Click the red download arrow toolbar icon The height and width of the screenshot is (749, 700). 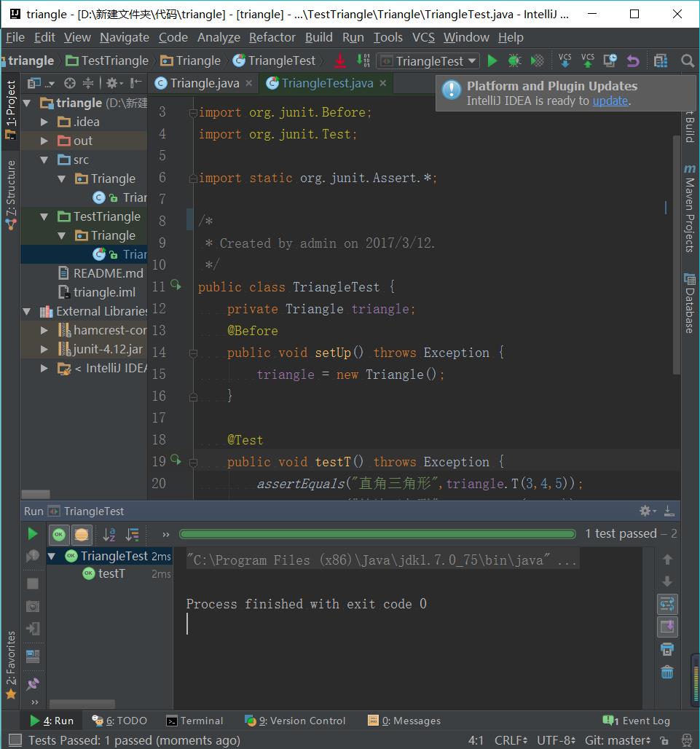pyautogui.click(x=340, y=60)
